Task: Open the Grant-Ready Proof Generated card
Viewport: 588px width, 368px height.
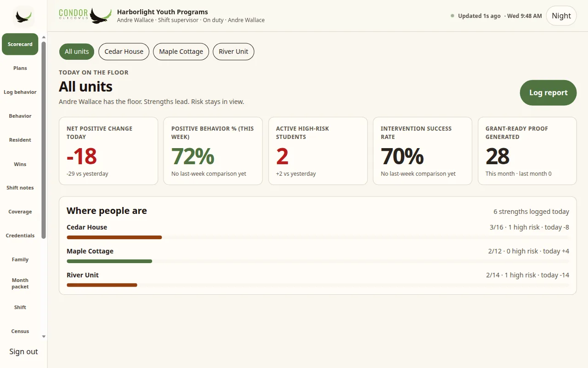Action: pyautogui.click(x=527, y=151)
